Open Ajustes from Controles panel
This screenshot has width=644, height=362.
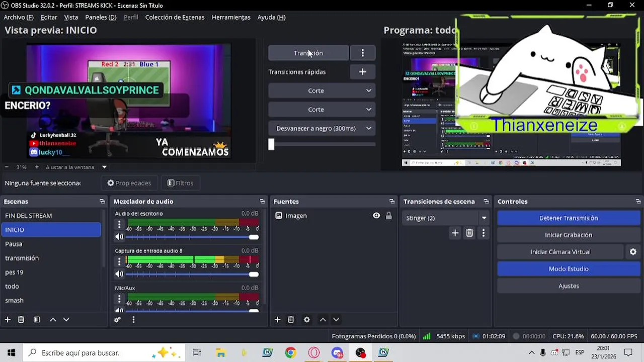click(x=569, y=286)
